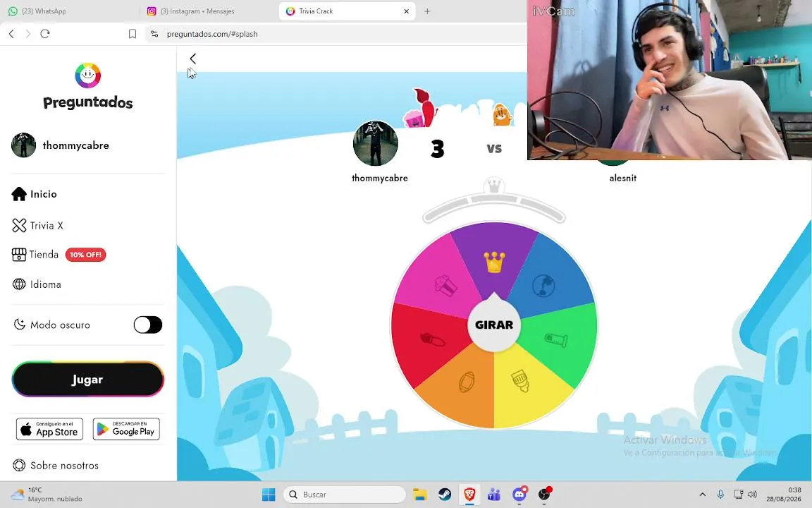Open the Tienda store menu item
The image size is (812, 508).
point(35,255)
